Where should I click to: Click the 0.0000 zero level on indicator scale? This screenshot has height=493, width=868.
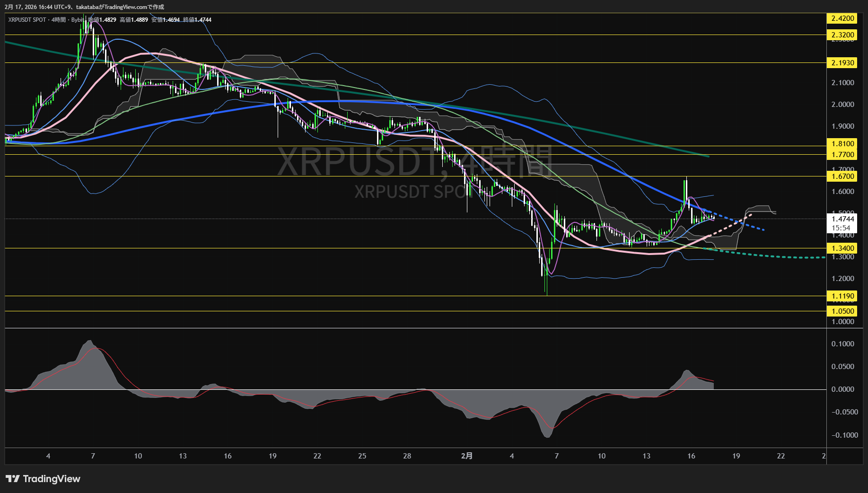click(x=842, y=389)
